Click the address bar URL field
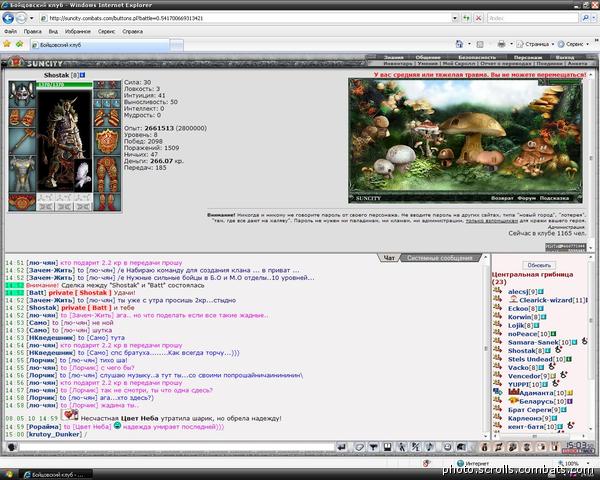The height and width of the screenshot is (480, 600). tap(245, 18)
